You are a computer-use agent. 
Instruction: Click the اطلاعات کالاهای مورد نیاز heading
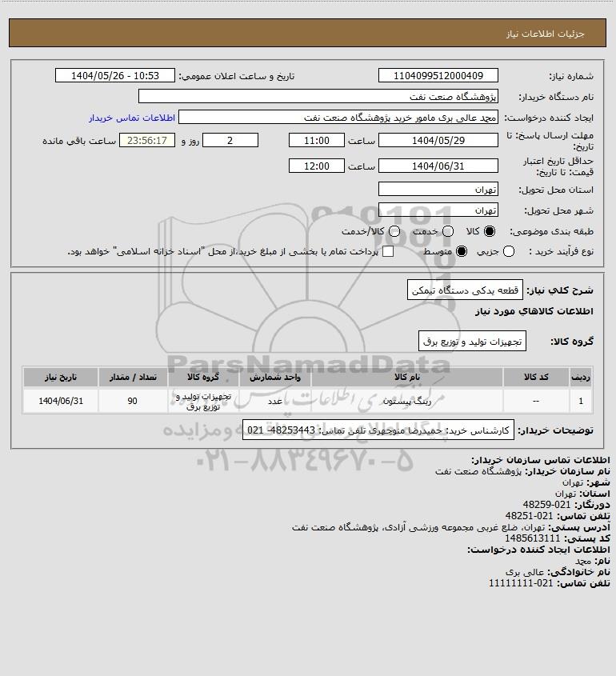(x=534, y=311)
